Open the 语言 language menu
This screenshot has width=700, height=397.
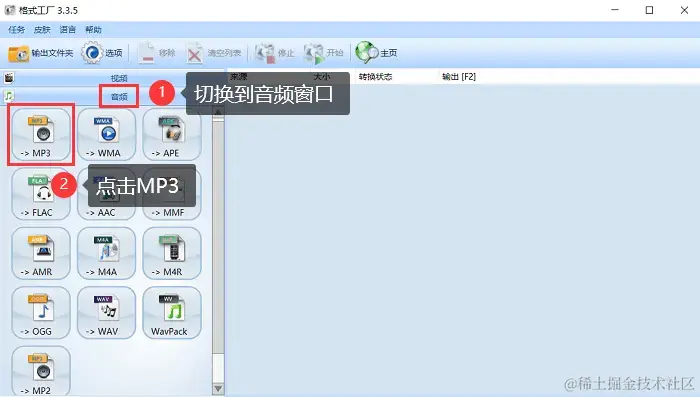click(67, 29)
